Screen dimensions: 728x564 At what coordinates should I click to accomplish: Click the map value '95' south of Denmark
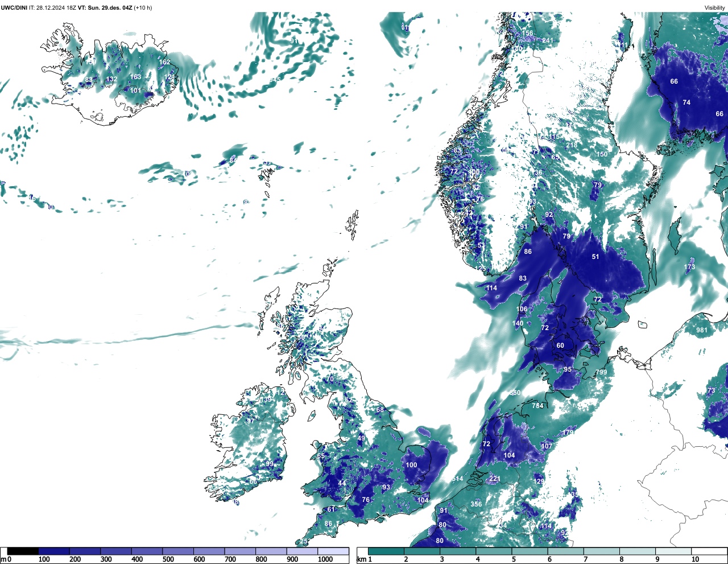[568, 369]
